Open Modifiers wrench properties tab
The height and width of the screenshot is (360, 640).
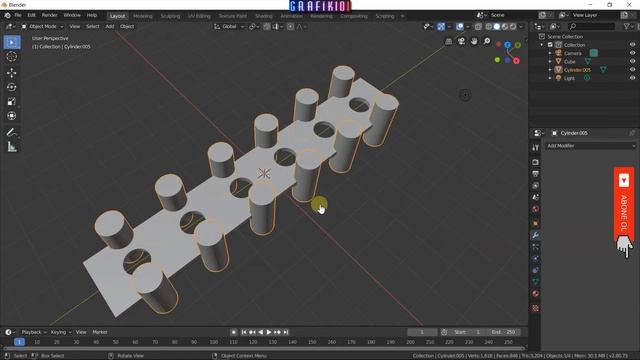(x=536, y=235)
